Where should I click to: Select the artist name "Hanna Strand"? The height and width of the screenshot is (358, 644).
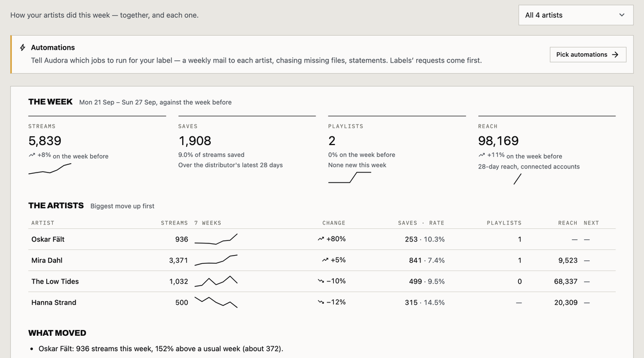click(54, 302)
